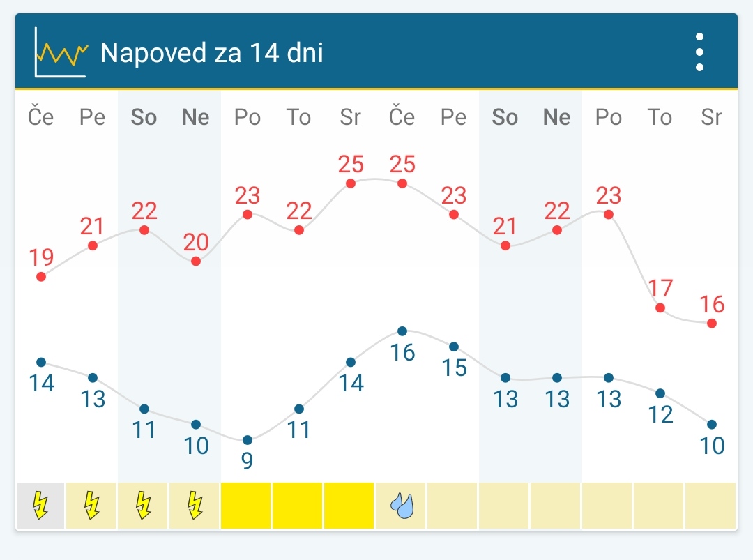Tap the thunderstorm symbol under Sobota
753x560 pixels.
(143, 506)
